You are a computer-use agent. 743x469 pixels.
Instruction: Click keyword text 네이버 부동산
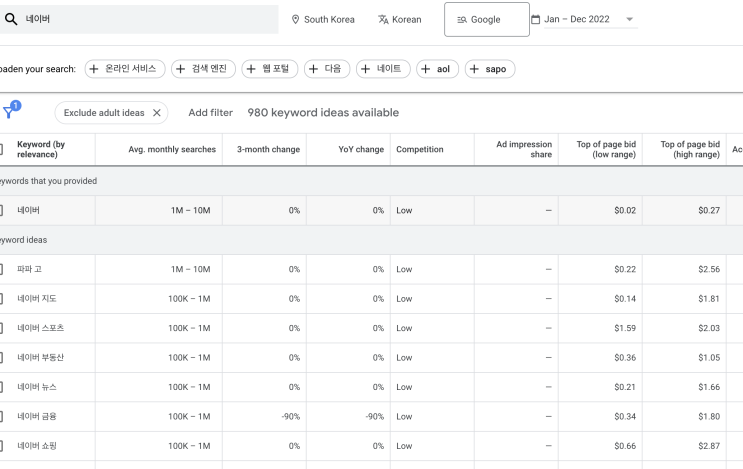click(40, 357)
